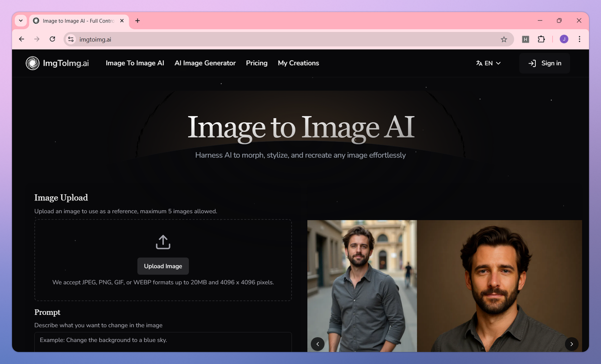Click the ImgToImg.ai logo icon

[x=32, y=63]
